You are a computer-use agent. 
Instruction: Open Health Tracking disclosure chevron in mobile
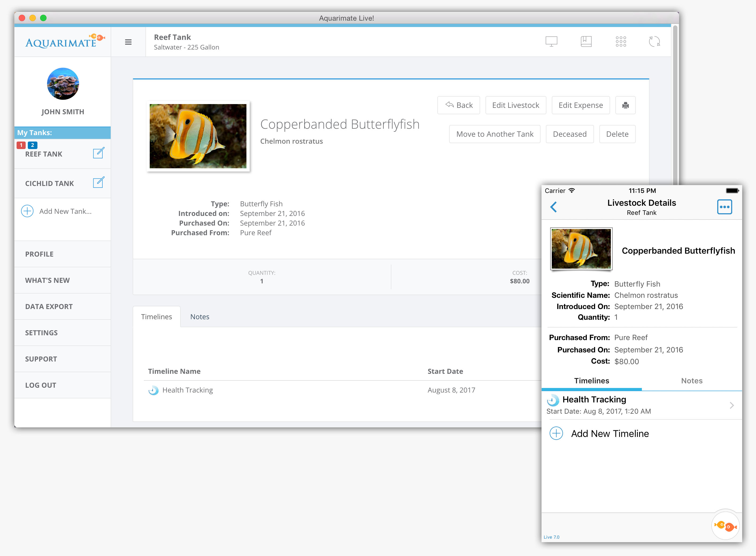[x=731, y=405]
